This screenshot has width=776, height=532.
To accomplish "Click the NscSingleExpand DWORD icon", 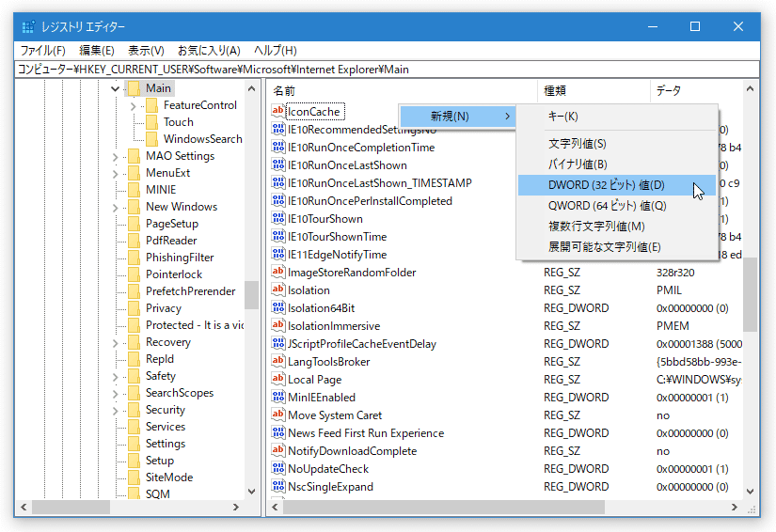I will pos(278,486).
